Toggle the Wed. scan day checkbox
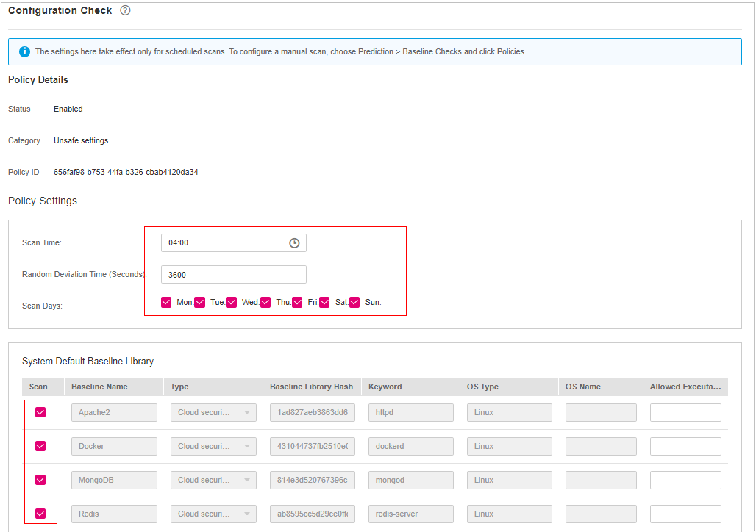The image size is (756, 532). coord(232,302)
